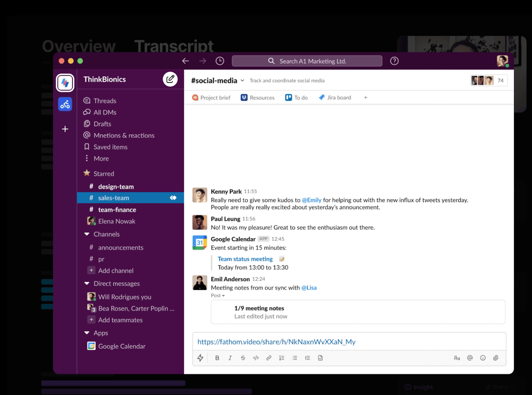
Task: Go back using the left arrow
Action: 186,61
